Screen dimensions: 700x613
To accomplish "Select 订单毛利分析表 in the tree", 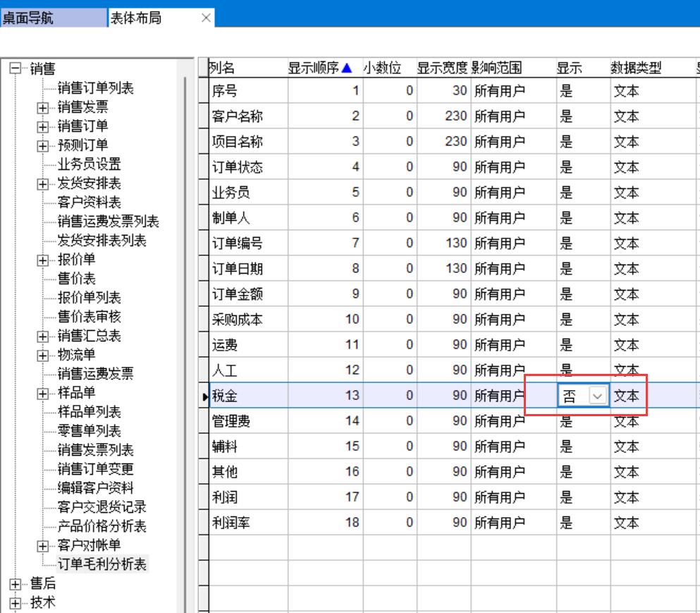I will point(103,564).
